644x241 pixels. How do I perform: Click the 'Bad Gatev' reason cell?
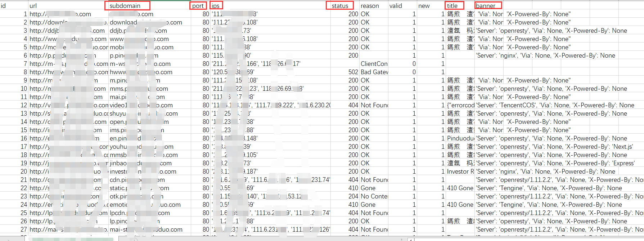click(374, 72)
